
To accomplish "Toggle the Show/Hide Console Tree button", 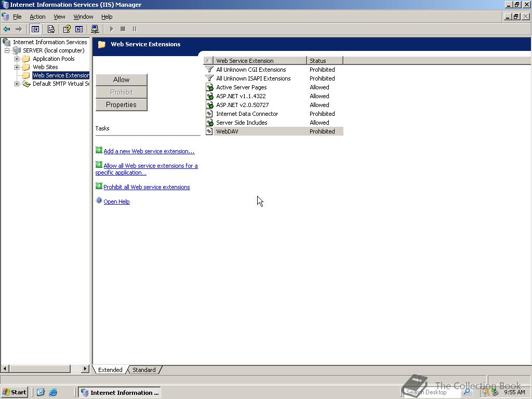I will pos(35,29).
